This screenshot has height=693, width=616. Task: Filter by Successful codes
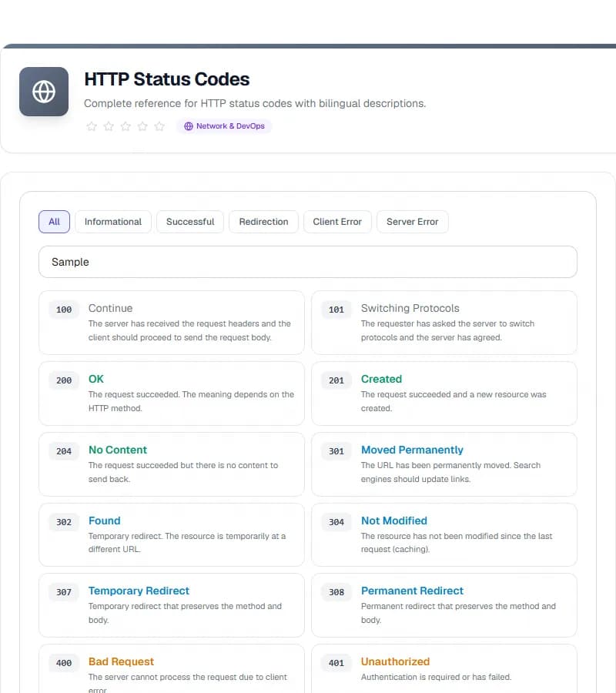tap(190, 222)
